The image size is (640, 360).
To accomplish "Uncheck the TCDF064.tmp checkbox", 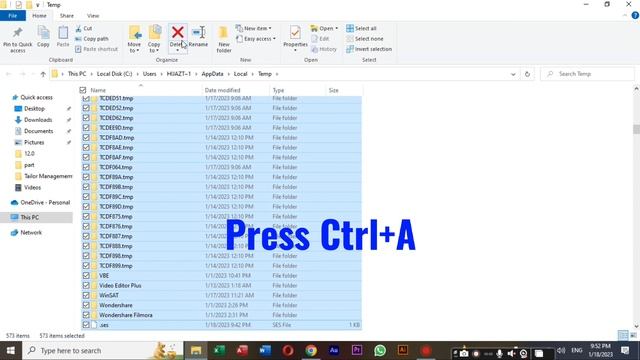I will [86, 167].
